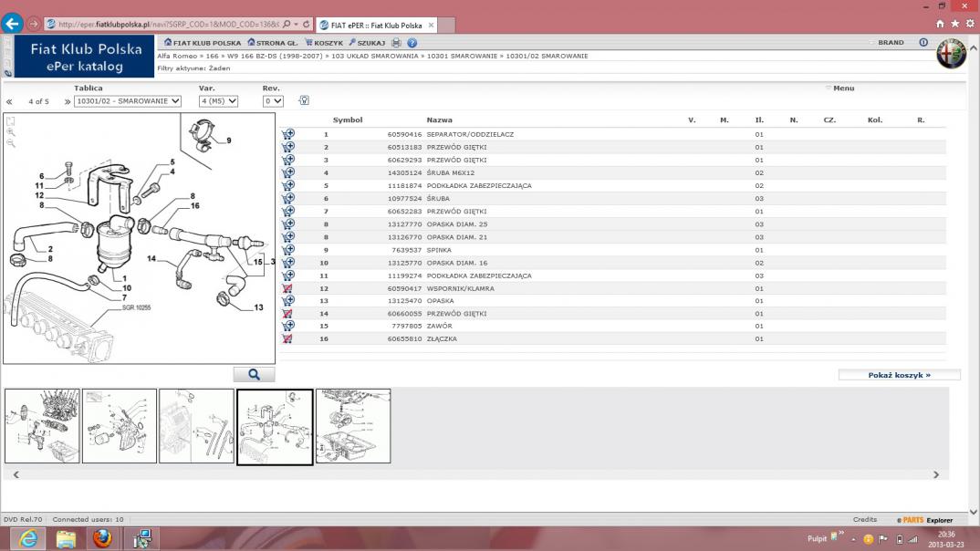Select the fifth diagram thumbnail with oil pan
The height and width of the screenshot is (551, 980).
tap(353, 426)
